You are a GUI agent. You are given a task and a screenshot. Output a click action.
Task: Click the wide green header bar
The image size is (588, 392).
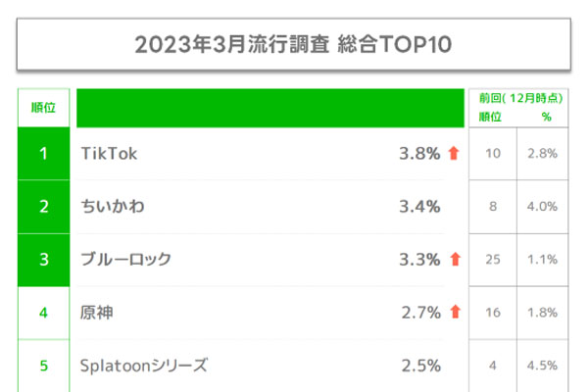[269, 108]
